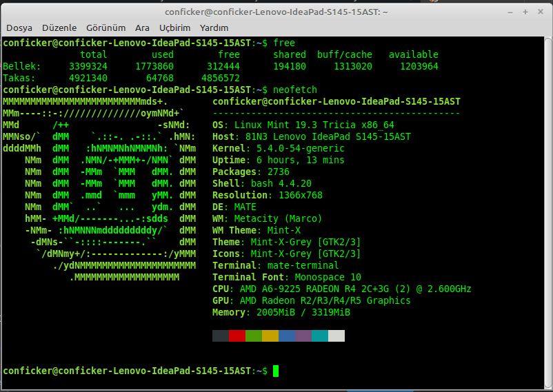Click the OS line 'Linux Mint 19.3 Tricia'

click(x=295, y=125)
